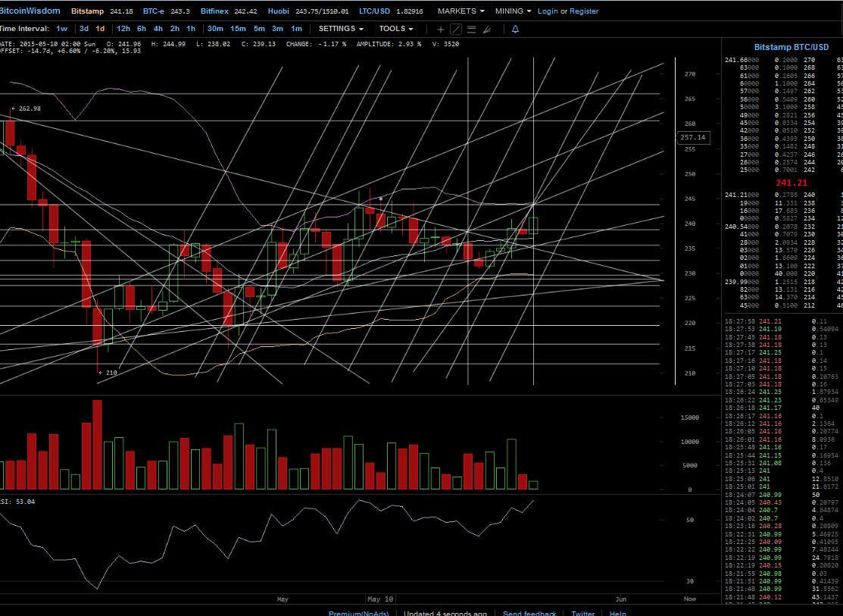Click the tallest red volume bar

97,444
